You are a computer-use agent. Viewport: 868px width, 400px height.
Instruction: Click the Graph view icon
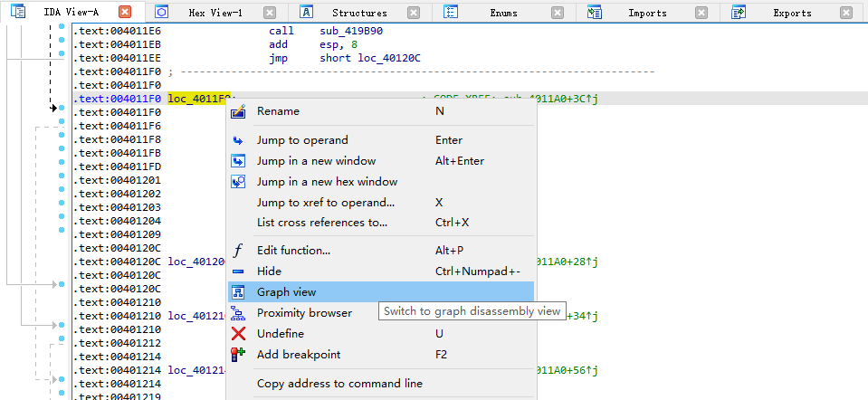point(238,292)
